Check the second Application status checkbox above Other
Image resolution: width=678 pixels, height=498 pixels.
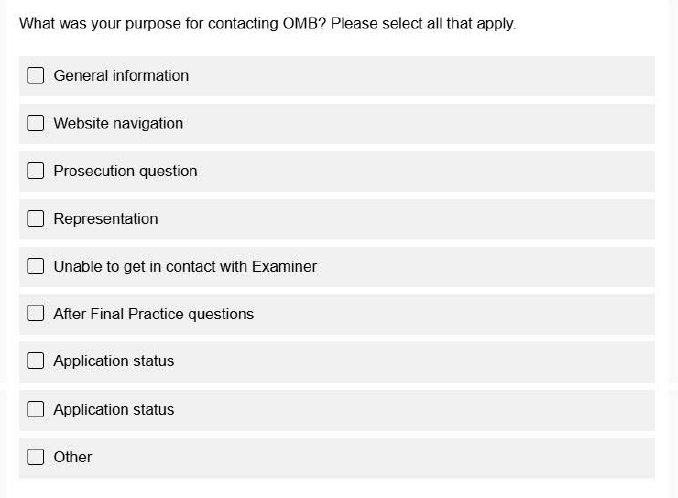[x=36, y=409]
